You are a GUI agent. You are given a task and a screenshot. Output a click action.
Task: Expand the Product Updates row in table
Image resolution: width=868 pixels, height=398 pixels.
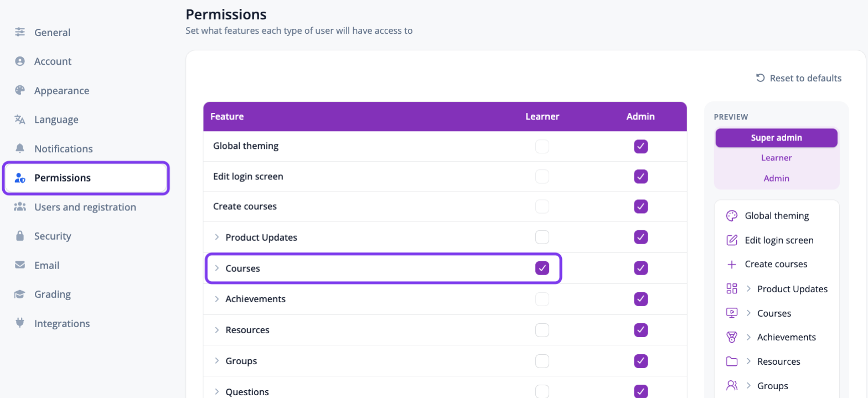(x=217, y=237)
